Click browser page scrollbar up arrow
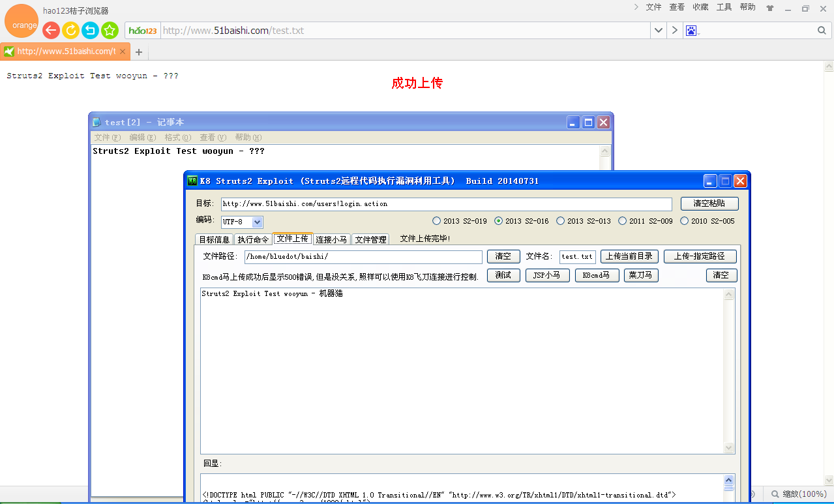834x504 pixels. (829, 66)
